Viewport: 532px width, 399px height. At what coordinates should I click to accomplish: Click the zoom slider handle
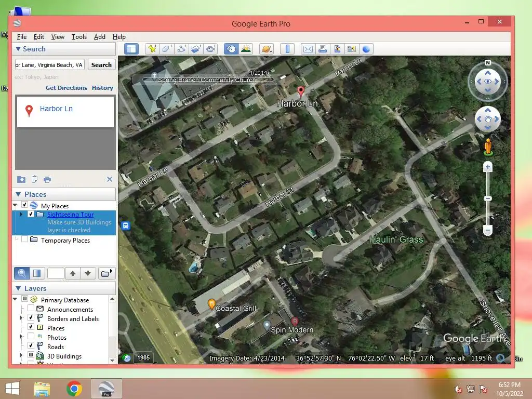coord(487,198)
